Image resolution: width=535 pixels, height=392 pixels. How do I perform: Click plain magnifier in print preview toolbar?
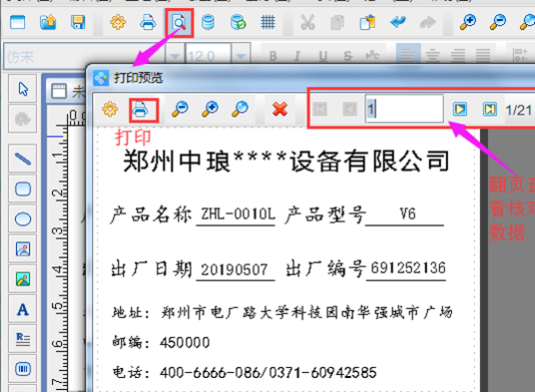tap(240, 110)
